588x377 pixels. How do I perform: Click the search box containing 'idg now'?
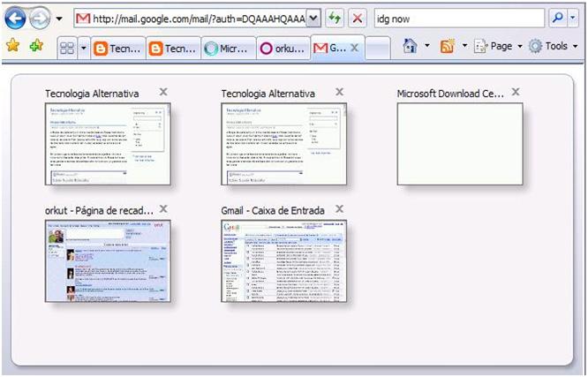459,19
